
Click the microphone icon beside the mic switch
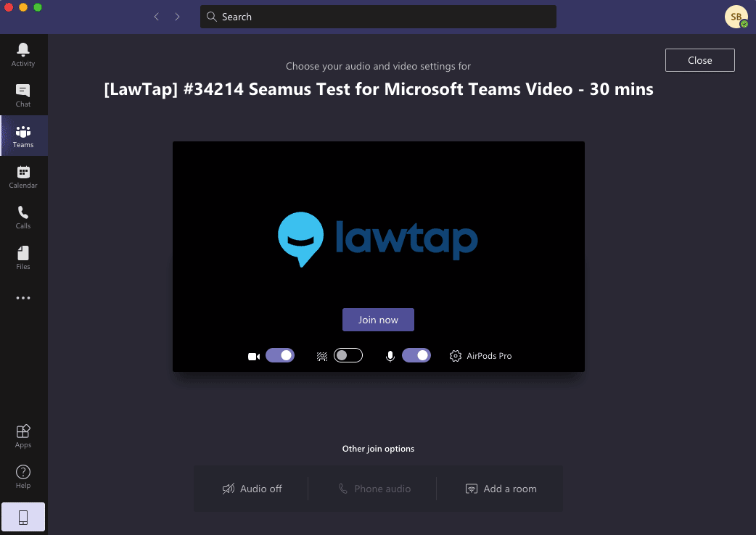[x=390, y=357]
